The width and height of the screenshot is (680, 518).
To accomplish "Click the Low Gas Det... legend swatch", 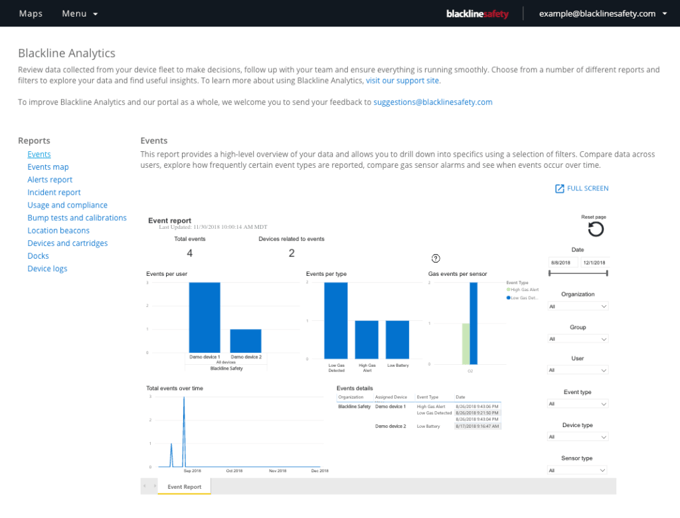I will (x=508, y=298).
